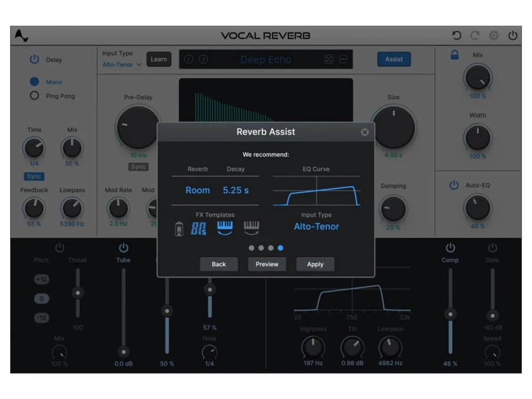Click the Damping knob
The height and width of the screenshot is (399, 532).
[x=393, y=208]
